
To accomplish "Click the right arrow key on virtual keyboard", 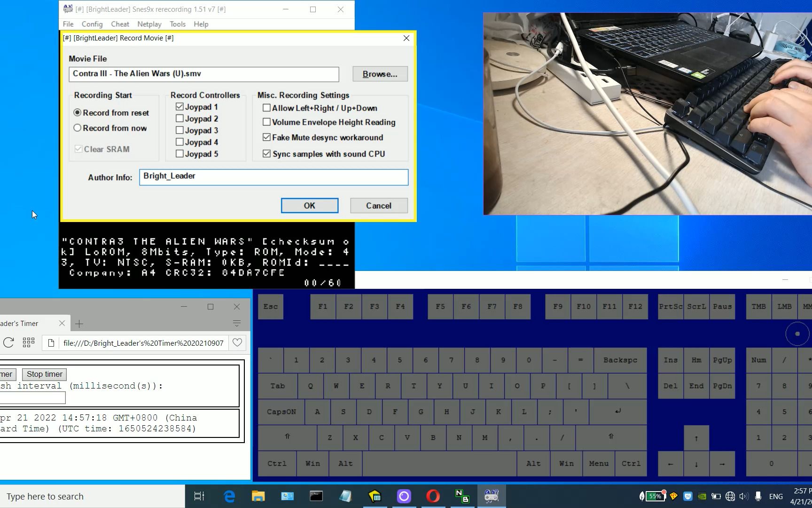I will pos(722,464).
